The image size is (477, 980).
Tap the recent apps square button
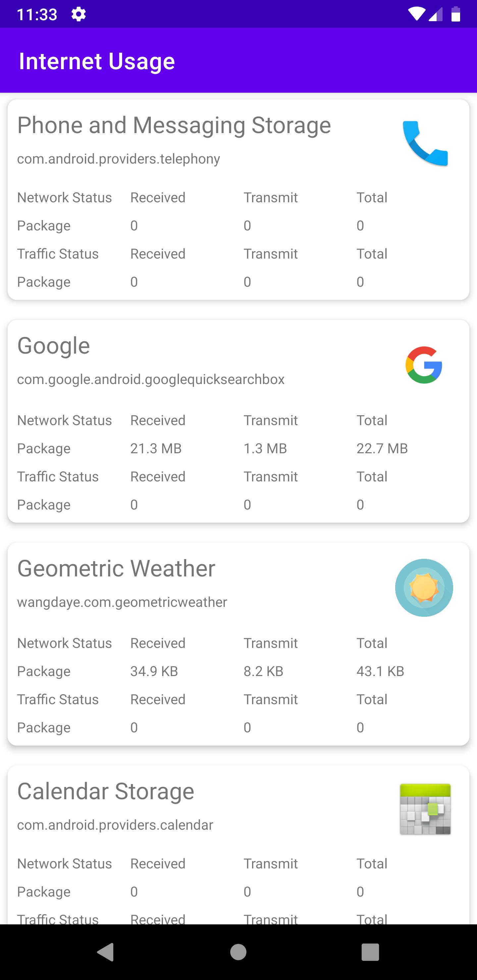pyautogui.click(x=370, y=952)
